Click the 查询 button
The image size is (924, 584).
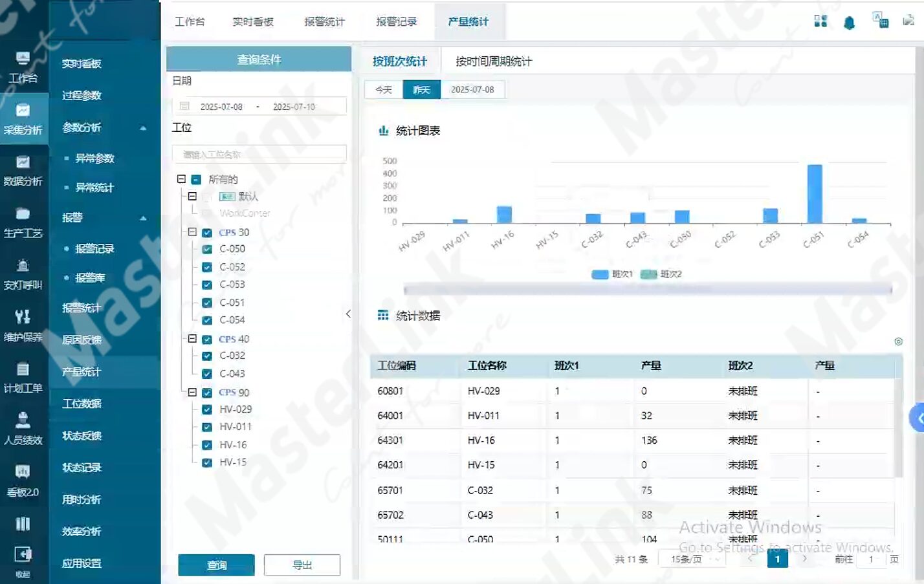pos(216,565)
